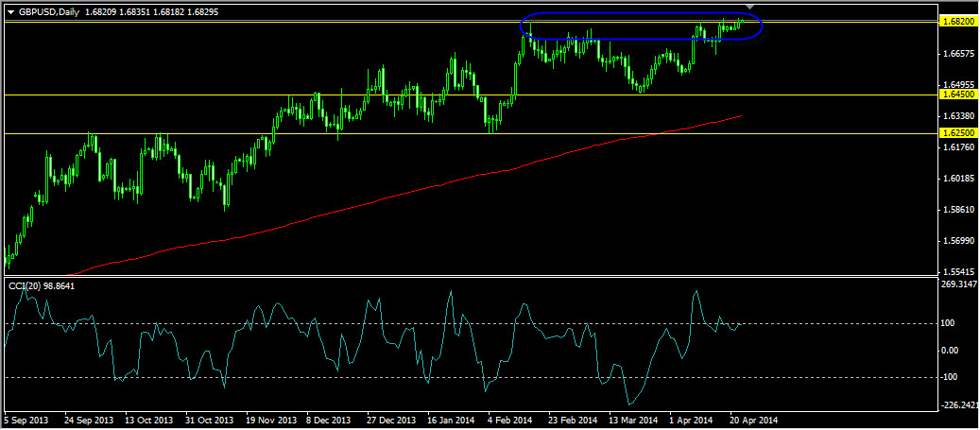
Task: Click the 1.60185 value on price axis
Action: coord(960,179)
